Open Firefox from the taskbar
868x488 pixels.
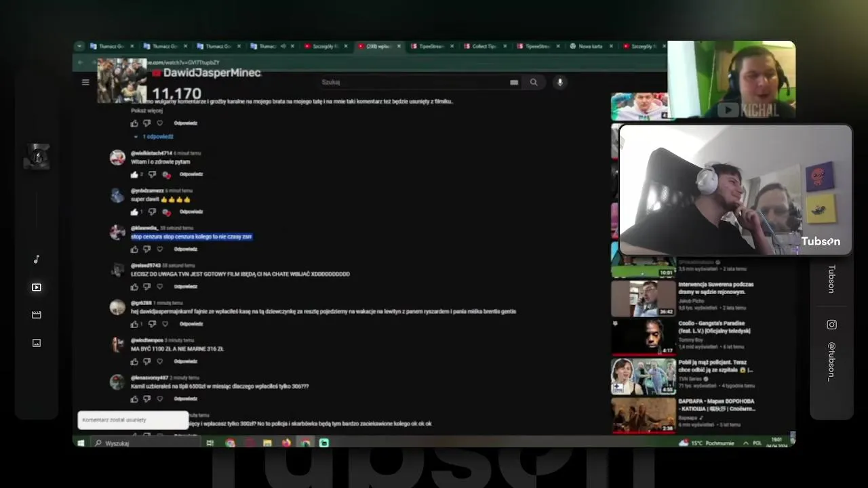(x=286, y=443)
